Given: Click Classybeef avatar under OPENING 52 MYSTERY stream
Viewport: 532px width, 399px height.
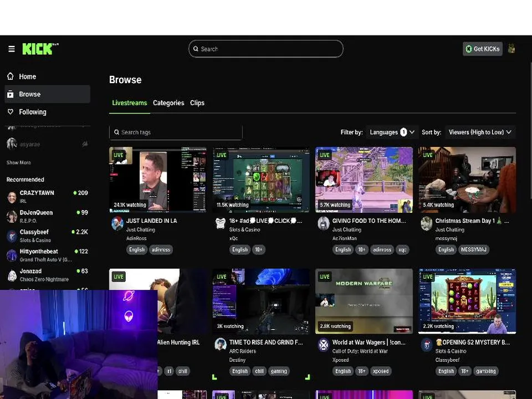Looking at the screenshot, I should [427, 344].
